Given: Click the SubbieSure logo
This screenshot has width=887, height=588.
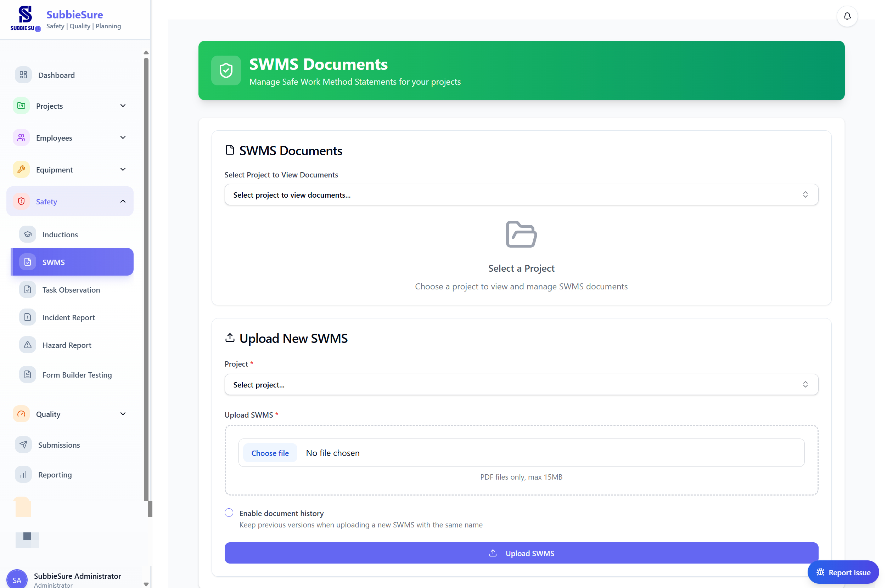Looking at the screenshot, I should [25, 18].
